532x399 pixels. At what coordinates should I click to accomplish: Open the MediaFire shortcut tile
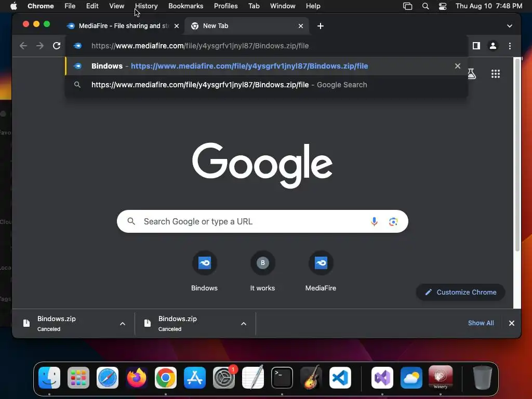(321, 271)
